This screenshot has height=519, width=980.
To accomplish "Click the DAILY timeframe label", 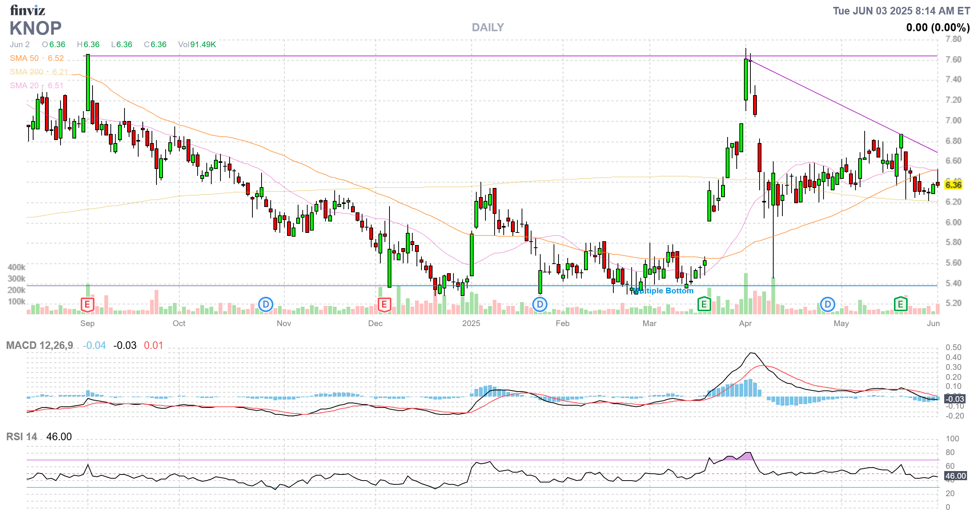I will pos(487,27).
